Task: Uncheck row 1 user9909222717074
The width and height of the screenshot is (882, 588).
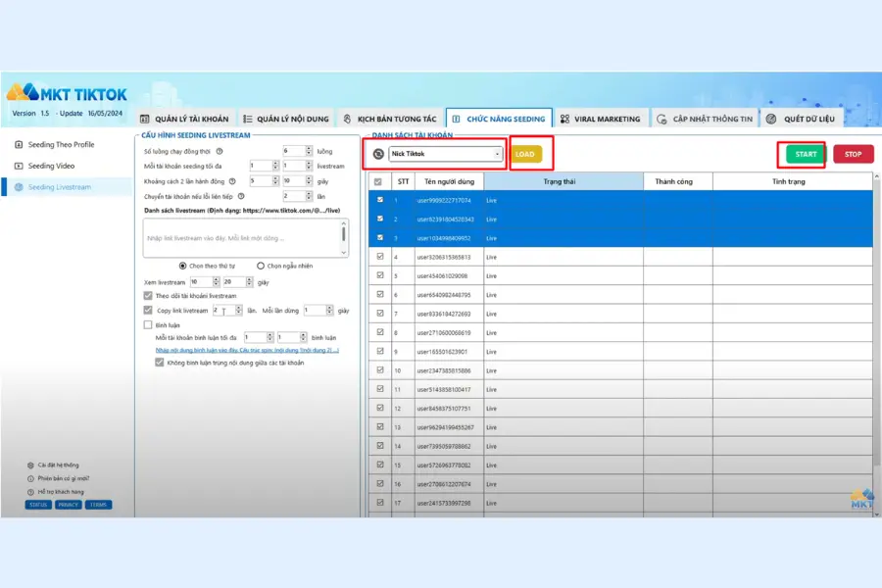Action: pos(380,200)
